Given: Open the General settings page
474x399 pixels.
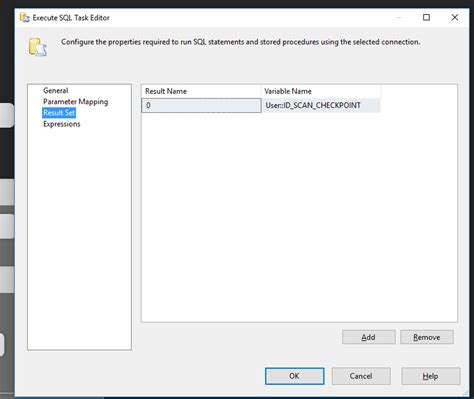Looking at the screenshot, I should (56, 90).
